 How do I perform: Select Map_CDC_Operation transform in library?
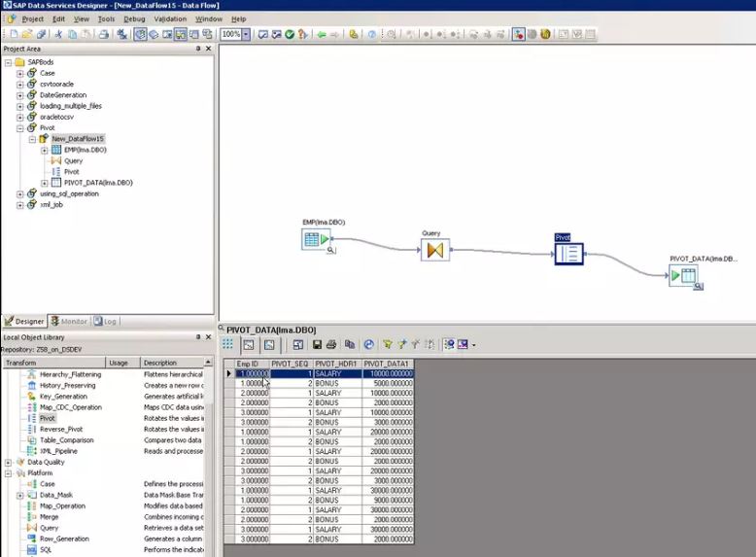coord(70,407)
